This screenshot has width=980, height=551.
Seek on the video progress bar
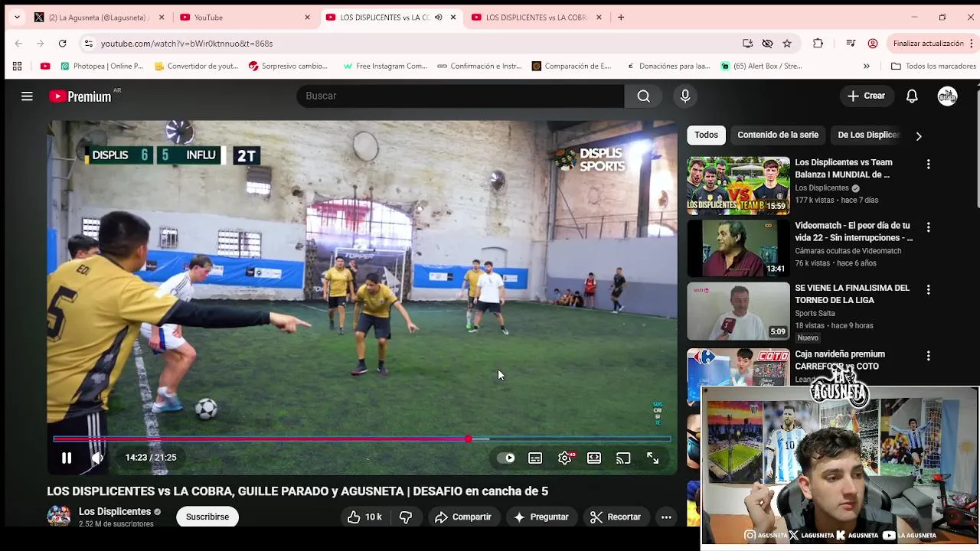[x=361, y=439]
